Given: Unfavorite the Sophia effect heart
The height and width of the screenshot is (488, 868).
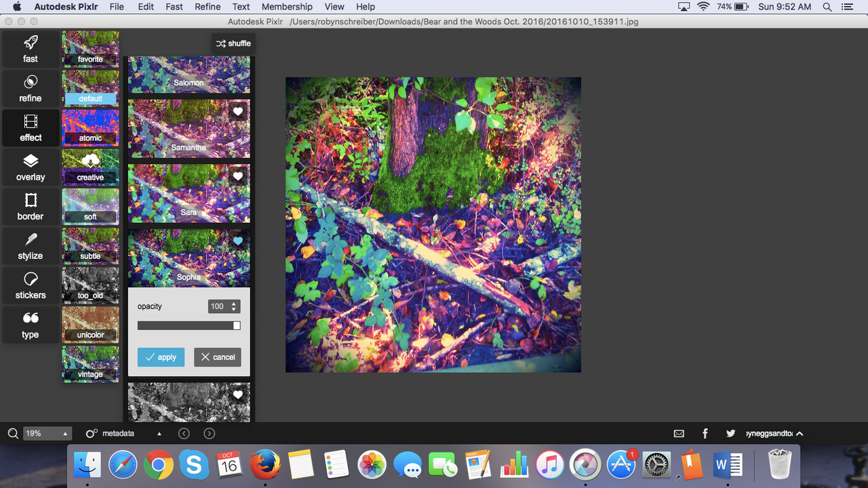Looking at the screenshot, I should (x=238, y=241).
